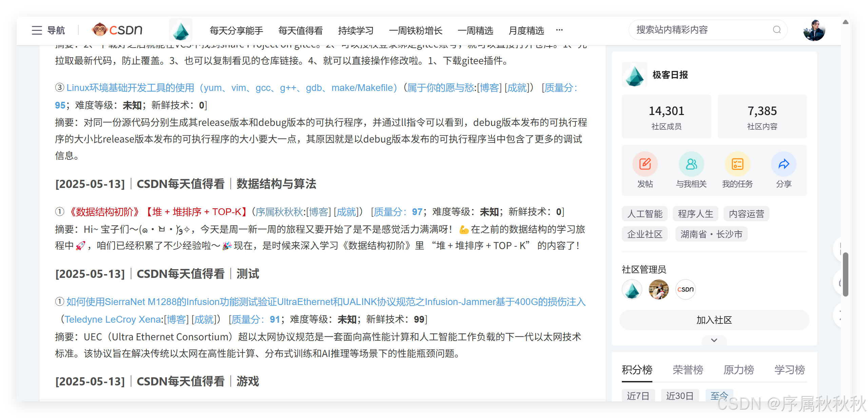Click the 分享 share arrow icon
Image resolution: width=868 pixels, height=418 pixels.
pos(784,164)
